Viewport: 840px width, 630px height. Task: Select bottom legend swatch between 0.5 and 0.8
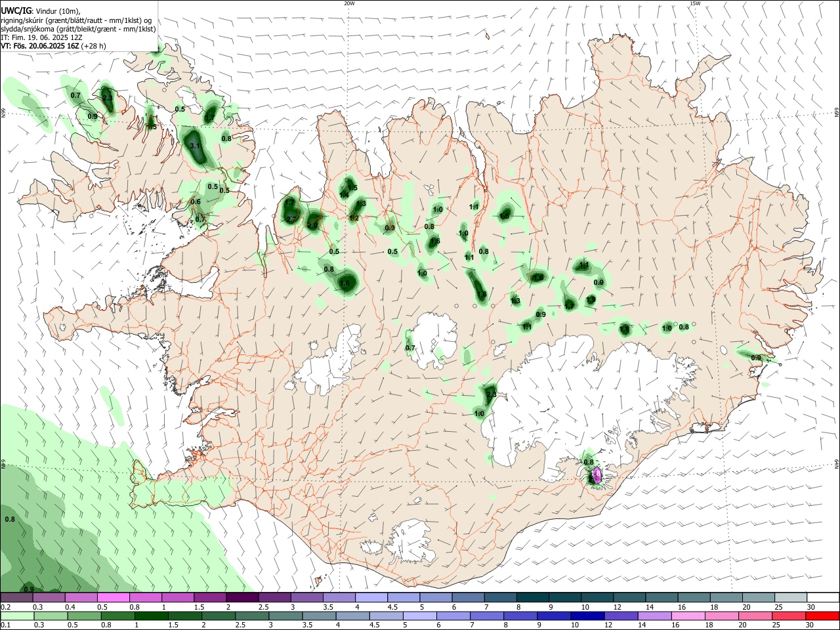pyautogui.click(x=83, y=616)
